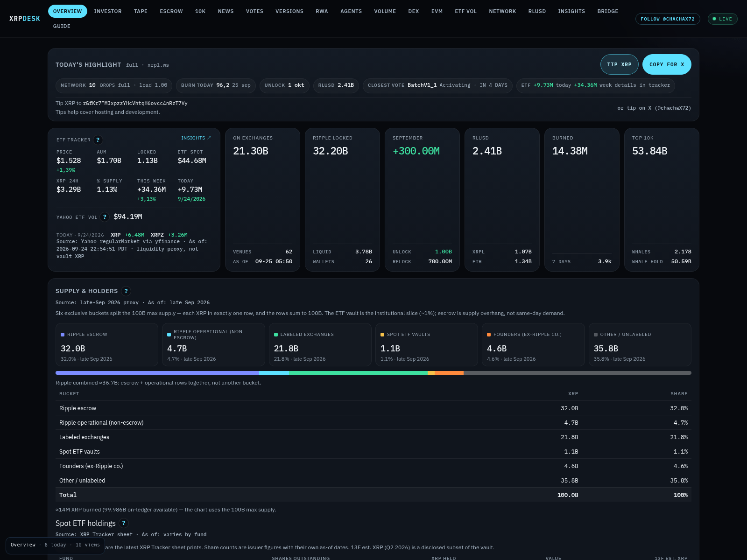This screenshot has height=560, width=747.
Task: Click the RLUSD 2.41B chip
Action: click(x=336, y=85)
